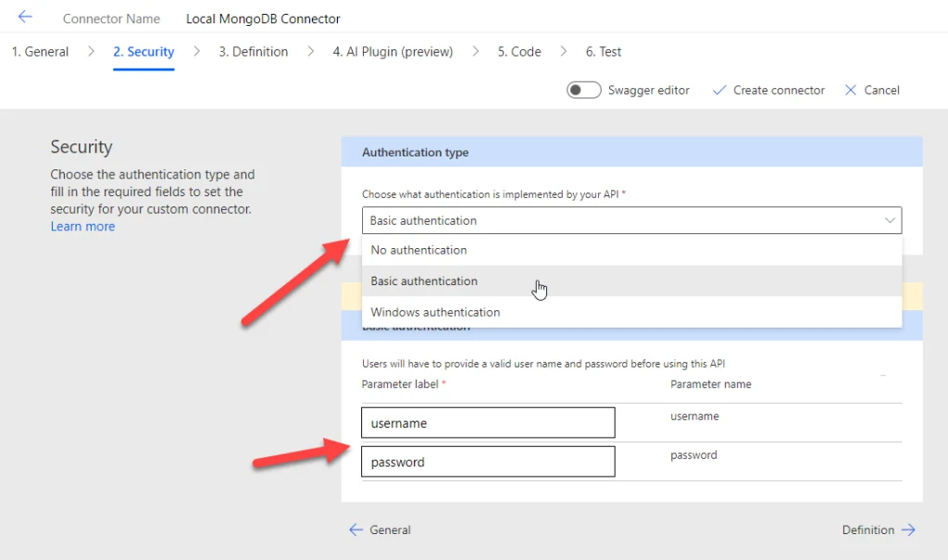
Task: Toggle the Swagger editor switch
Action: point(583,90)
